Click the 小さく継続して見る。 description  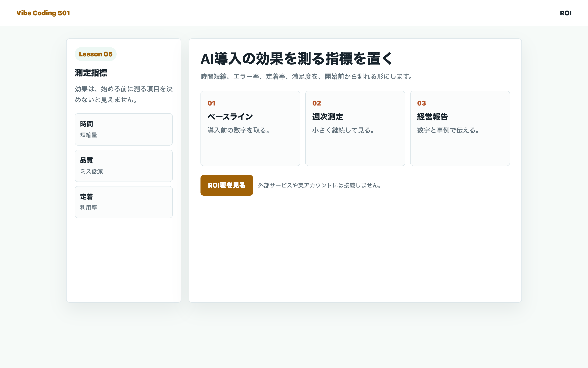343,130
